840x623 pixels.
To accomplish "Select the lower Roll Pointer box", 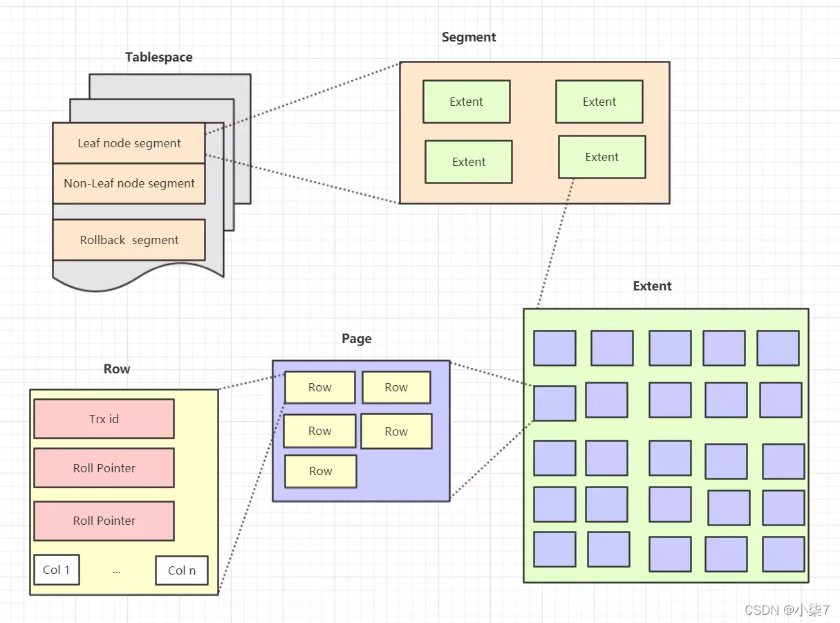I will click(104, 521).
